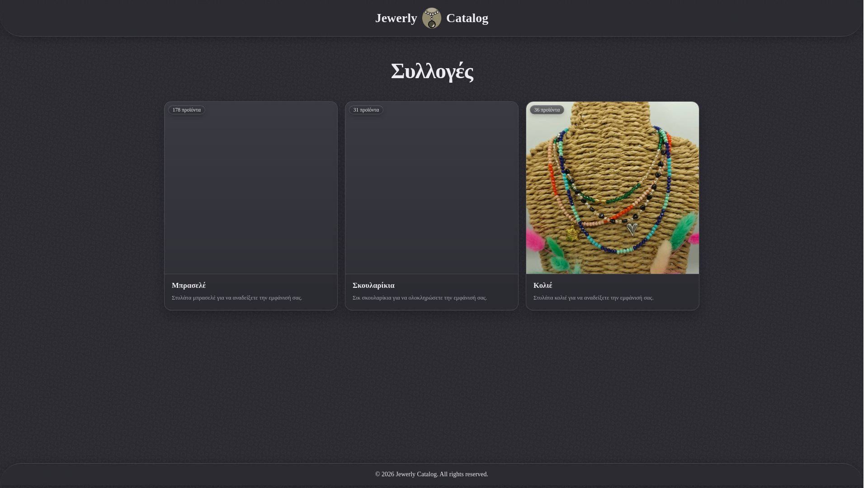Click the necklace logo icon in header
This screenshot has width=868, height=488.
pos(431,18)
